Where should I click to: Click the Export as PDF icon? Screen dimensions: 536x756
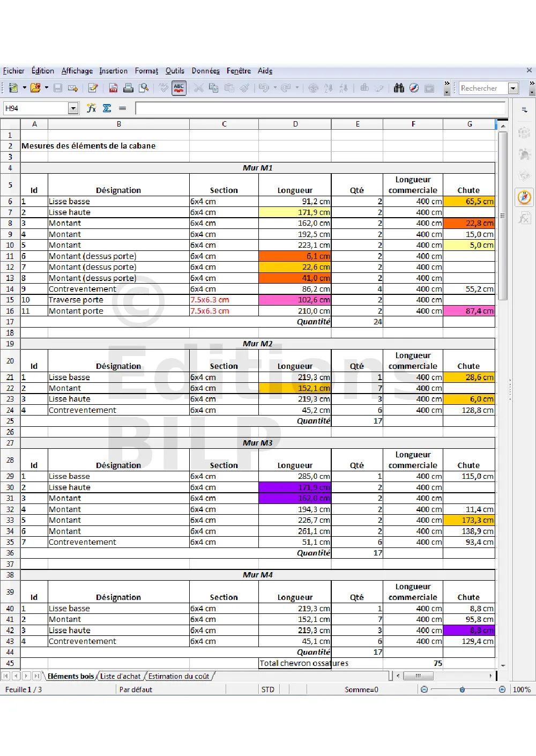tap(113, 88)
